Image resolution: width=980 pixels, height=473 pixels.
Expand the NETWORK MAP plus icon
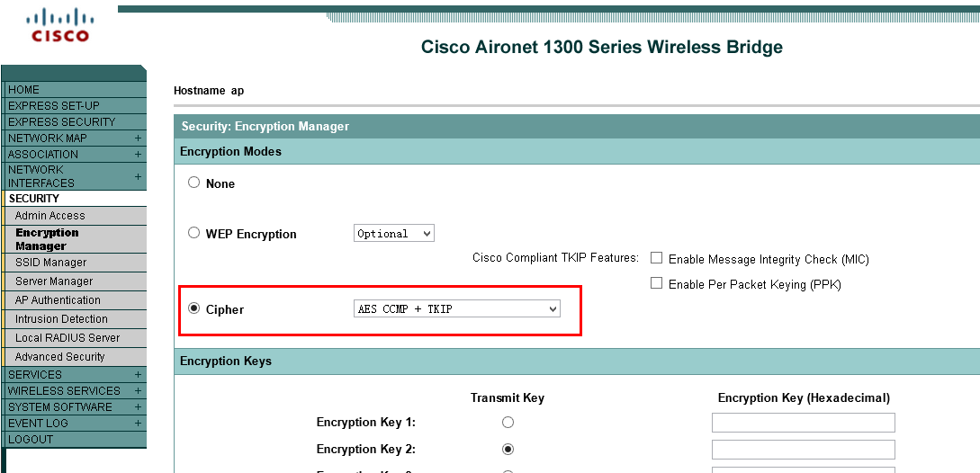pyautogui.click(x=138, y=138)
